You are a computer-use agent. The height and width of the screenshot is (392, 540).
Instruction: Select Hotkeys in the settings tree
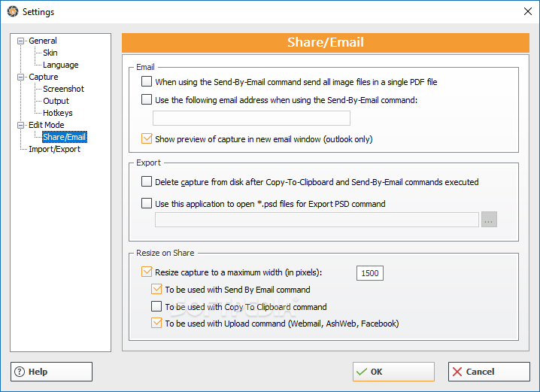click(x=57, y=113)
